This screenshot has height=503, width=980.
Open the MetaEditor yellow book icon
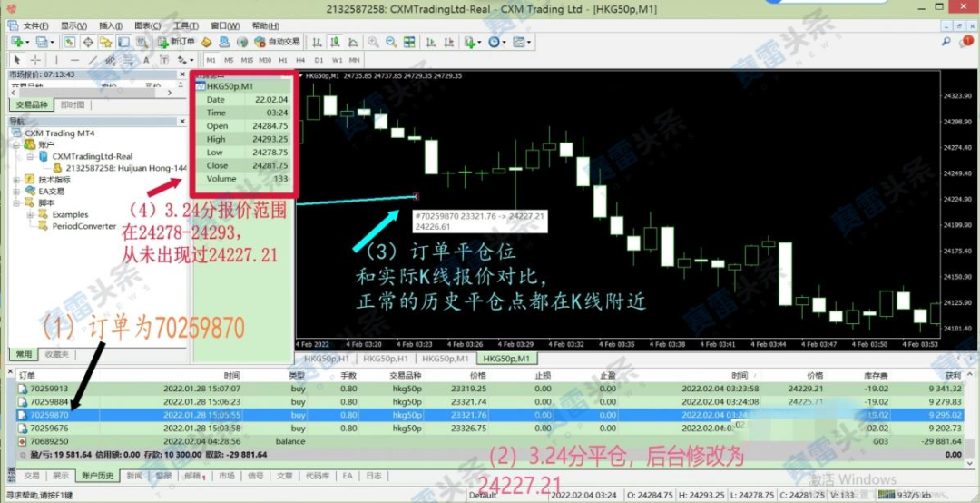point(206,42)
